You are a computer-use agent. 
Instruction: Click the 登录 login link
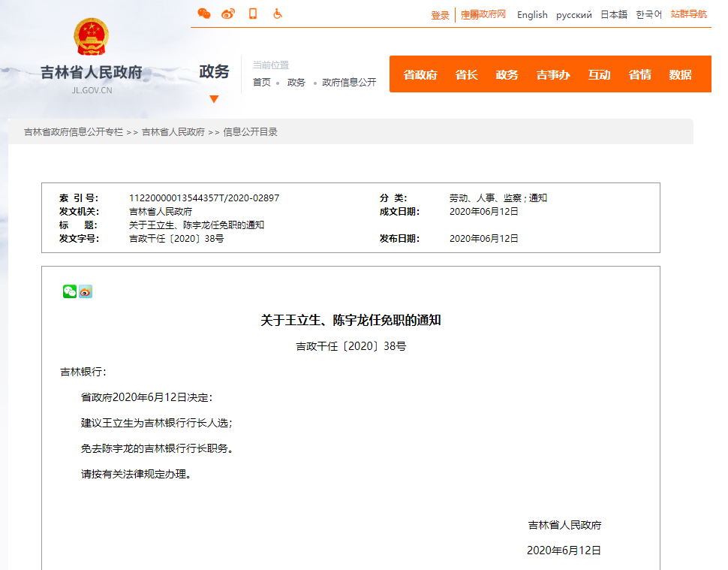[x=440, y=15]
